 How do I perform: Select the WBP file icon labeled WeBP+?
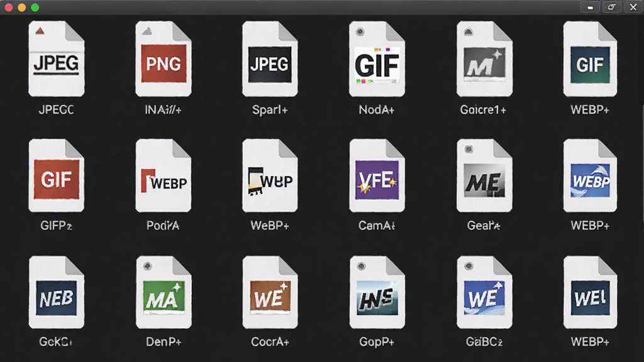(270, 175)
